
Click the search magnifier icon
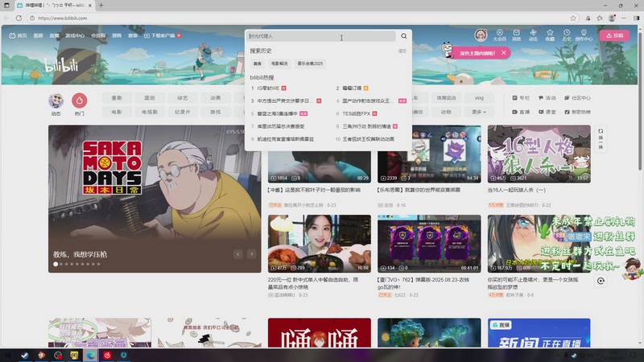(404, 36)
